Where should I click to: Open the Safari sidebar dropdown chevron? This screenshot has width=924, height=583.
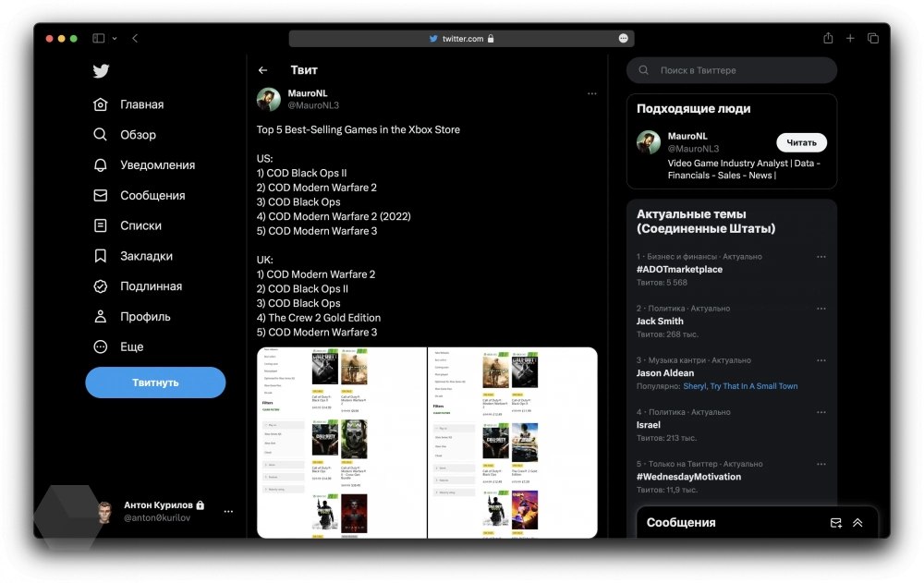115,39
